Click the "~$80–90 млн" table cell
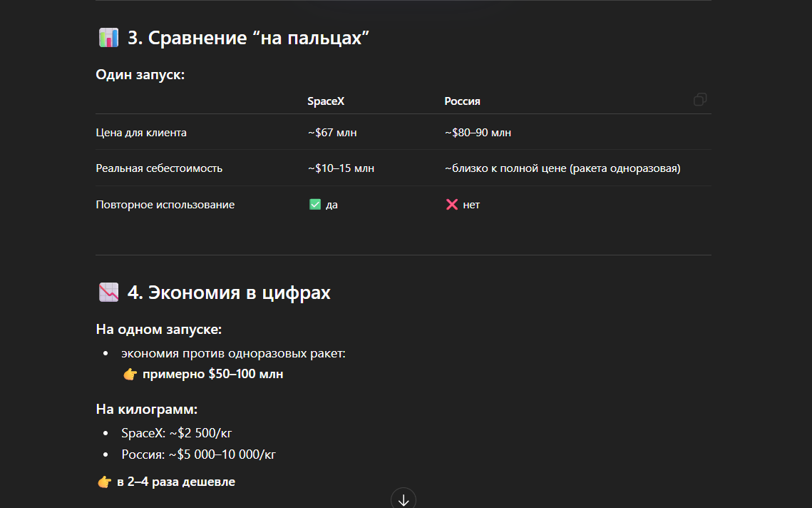The height and width of the screenshot is (508, 812). 478,133
